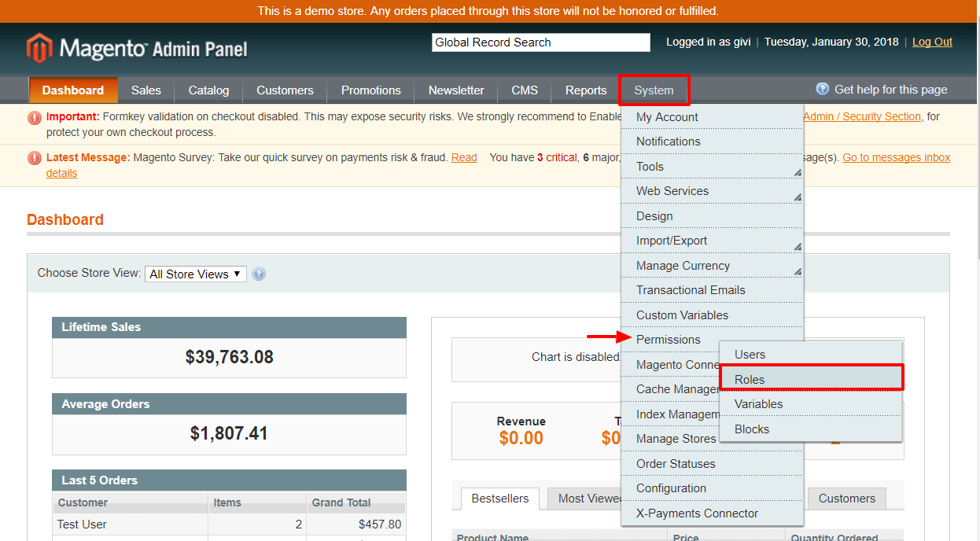The image size is (980, 541).
Task: Focus the Global Record Search field
Action: 541,42
